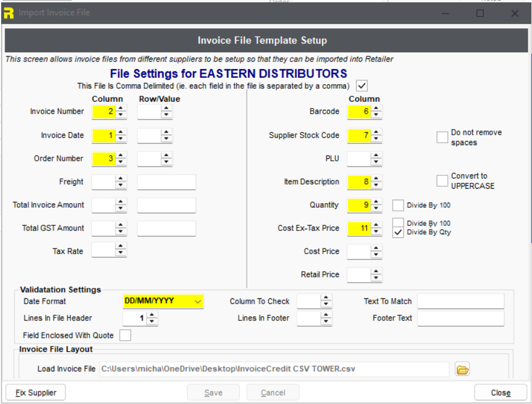Enable Convert to UPPERCASE checkbox
The height and width of the screenshot is (404, 532).
point(442,181)
